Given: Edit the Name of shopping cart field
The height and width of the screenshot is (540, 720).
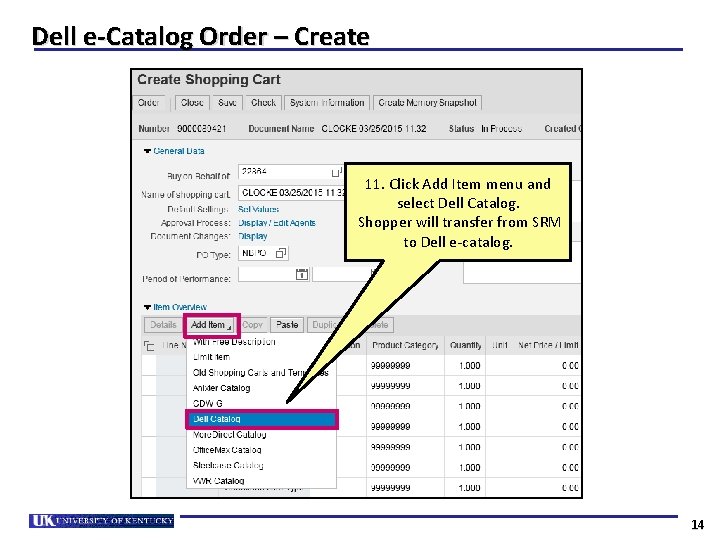Looking at the screenshot, I should 291,193.
